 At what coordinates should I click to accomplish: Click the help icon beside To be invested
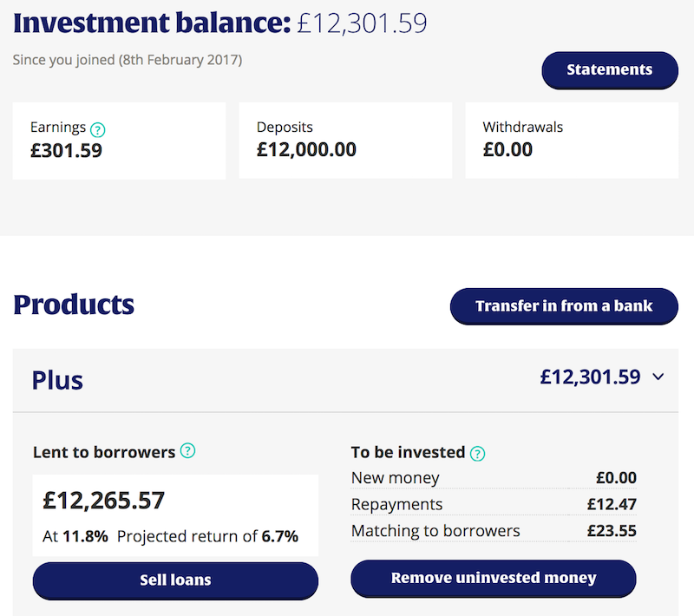pyautogui.click(x=477, y=453)
